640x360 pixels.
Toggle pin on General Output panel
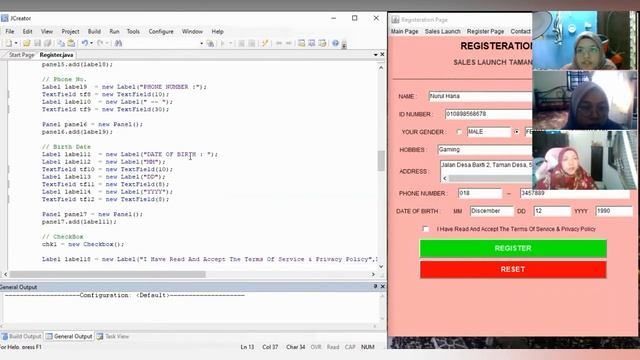coord(376,287)
